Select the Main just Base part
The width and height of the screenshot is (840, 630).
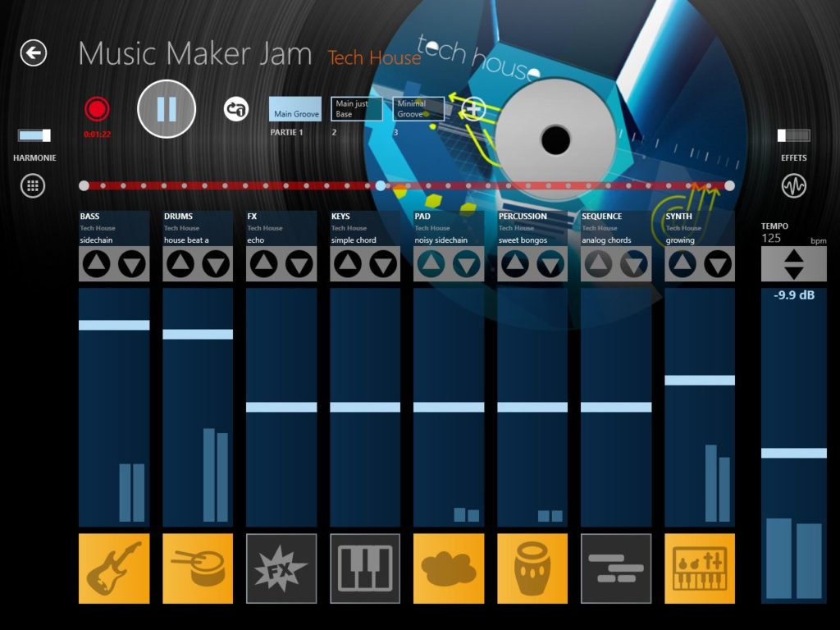click(357, 109)
